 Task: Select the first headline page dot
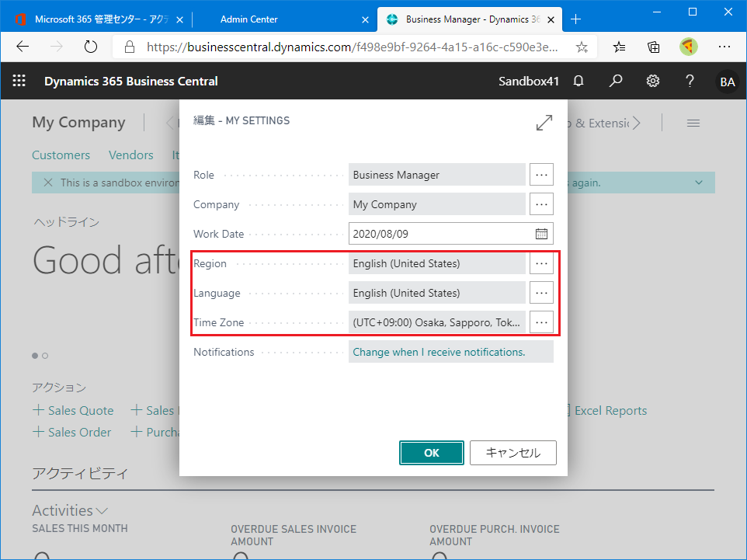[x=35, y=356]
